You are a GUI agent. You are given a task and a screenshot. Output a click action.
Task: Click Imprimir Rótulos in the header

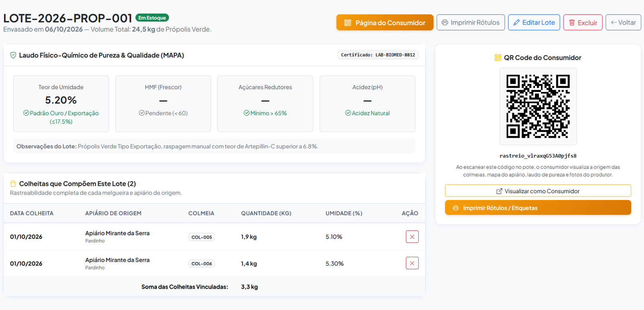coord(471,23)
